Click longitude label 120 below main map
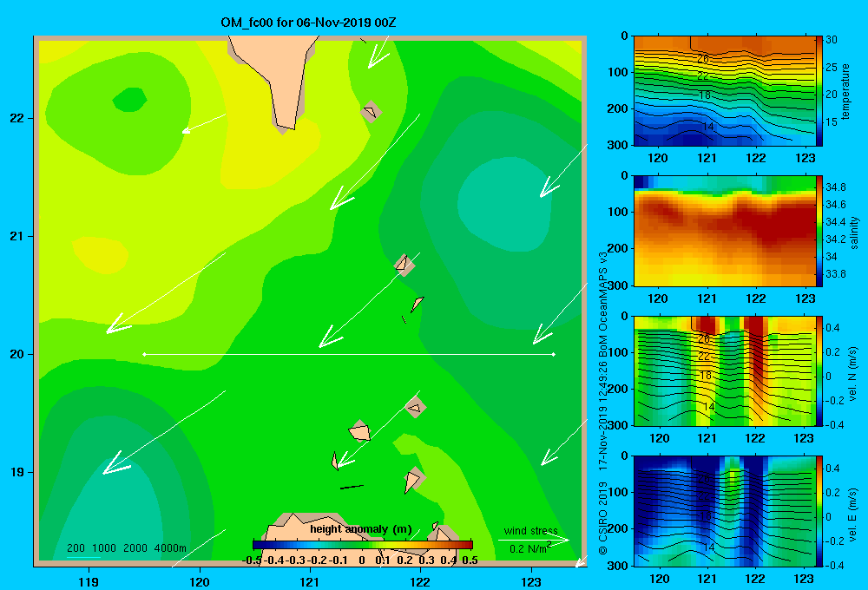 (x=200, y=581)
